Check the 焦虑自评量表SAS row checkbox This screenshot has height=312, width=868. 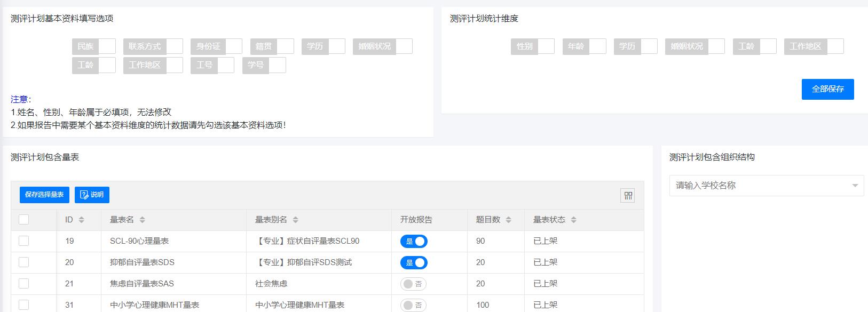[x=23, y=284]
